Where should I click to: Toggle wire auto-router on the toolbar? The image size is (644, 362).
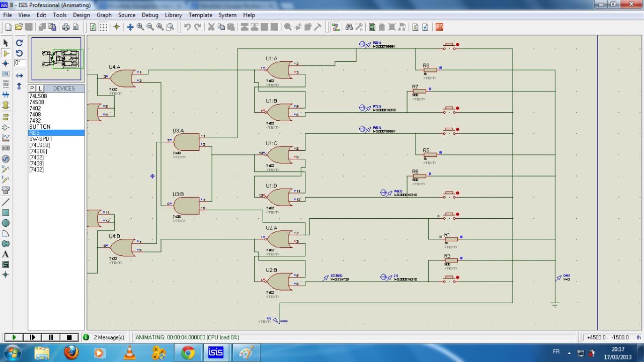coord(336,27)
